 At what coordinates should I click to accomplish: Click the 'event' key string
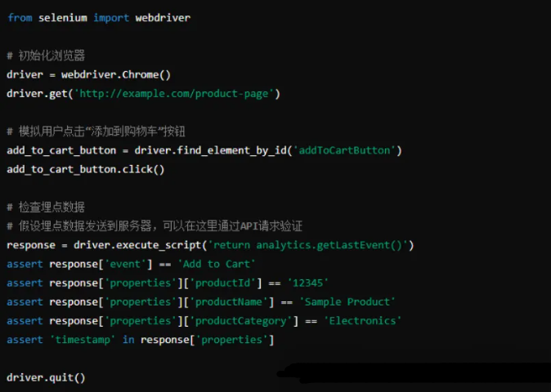point(125,264)
